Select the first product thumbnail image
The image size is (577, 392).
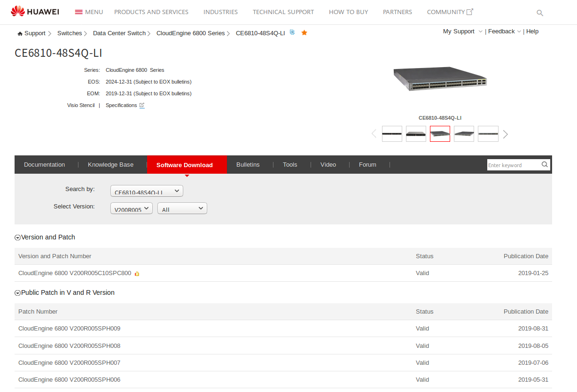pyautogui.click(x=392, y=134)
